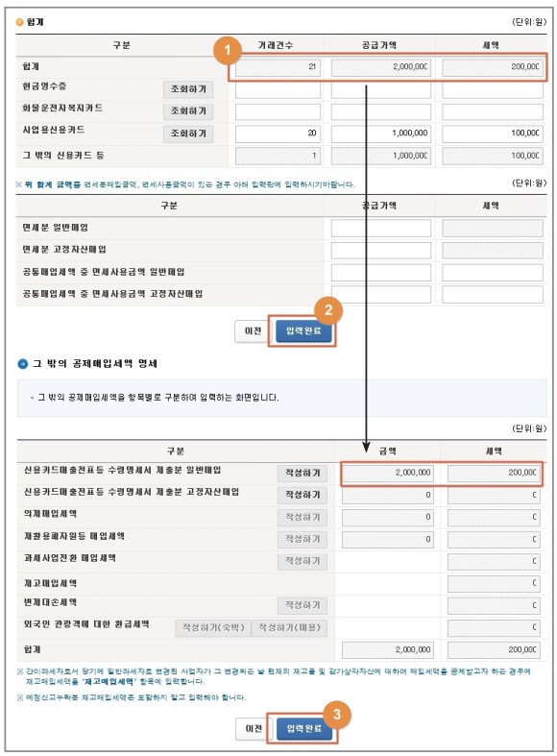Screen dimensions: 557x756
Task: Focus 현금영수증 공급가액 input field
Action: click(x=381, y=89)
